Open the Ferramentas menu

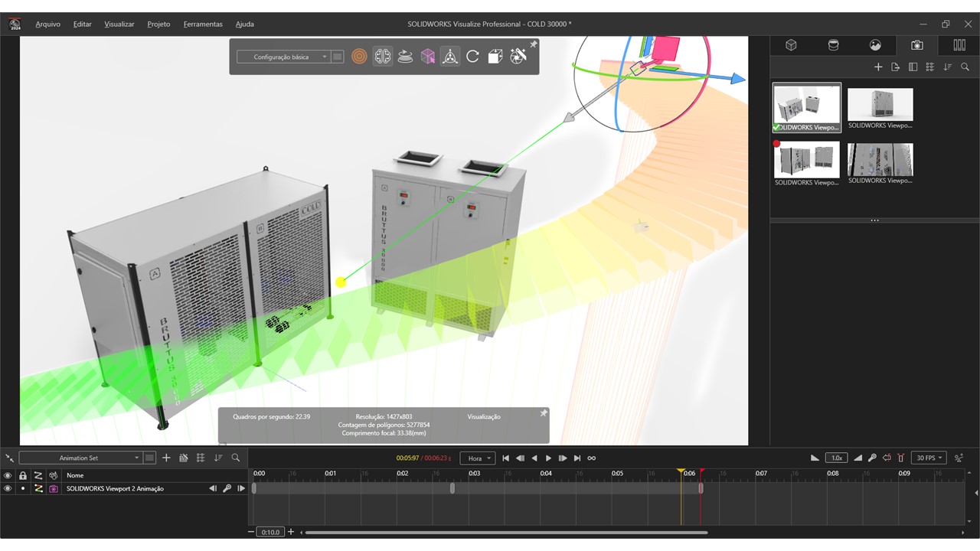pos(203,24)
